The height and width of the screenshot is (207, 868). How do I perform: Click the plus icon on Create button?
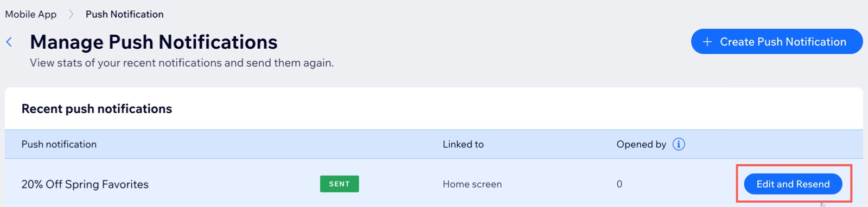coord(707,42)
